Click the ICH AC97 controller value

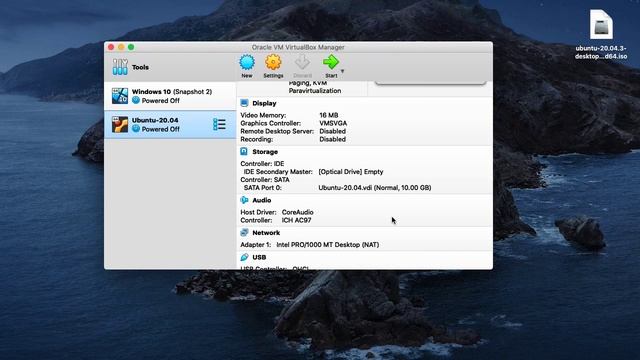296,220
